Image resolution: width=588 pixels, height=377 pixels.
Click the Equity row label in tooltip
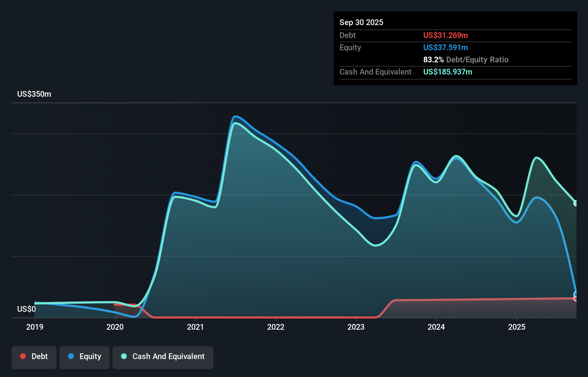(x=350, y=47)
